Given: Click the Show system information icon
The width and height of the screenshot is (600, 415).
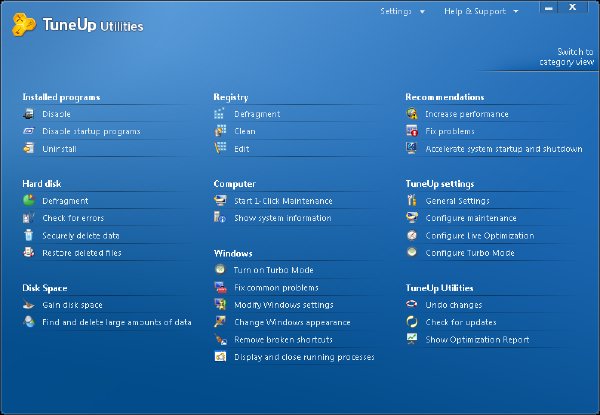Looking at the screenshot, I should coord(220,217).
